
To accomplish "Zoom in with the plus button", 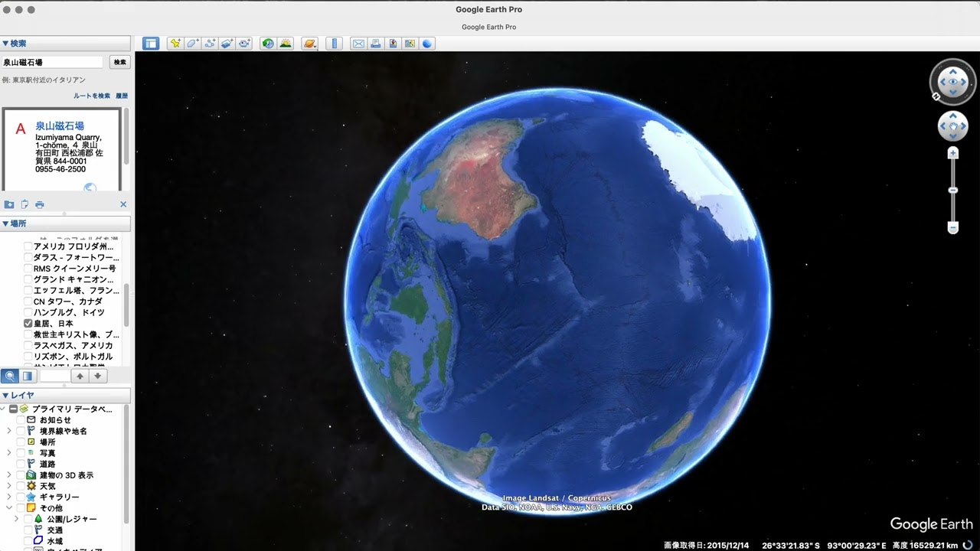I will [953, 153].
